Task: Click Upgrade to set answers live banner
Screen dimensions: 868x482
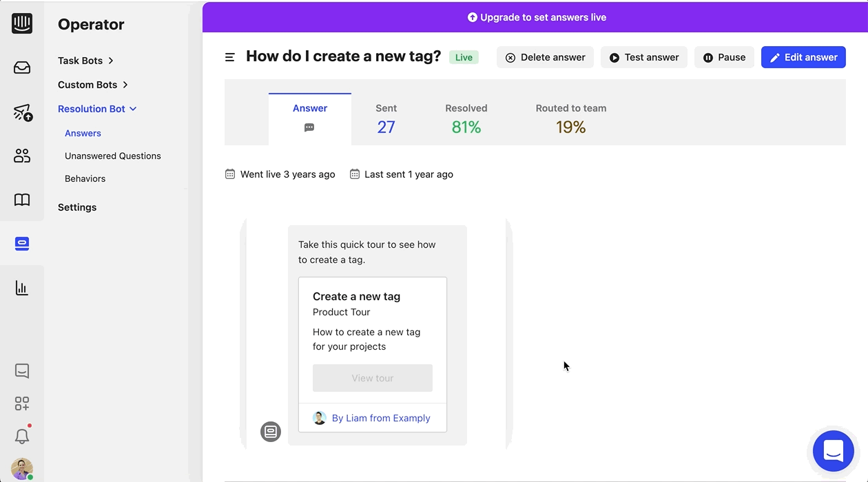Action: [537, 17]
